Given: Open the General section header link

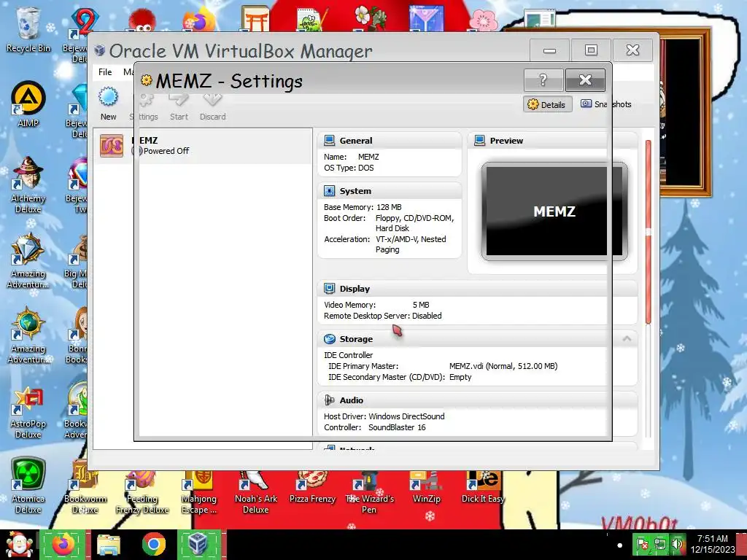Looking at the screenshot, I should tap(356, 141).
